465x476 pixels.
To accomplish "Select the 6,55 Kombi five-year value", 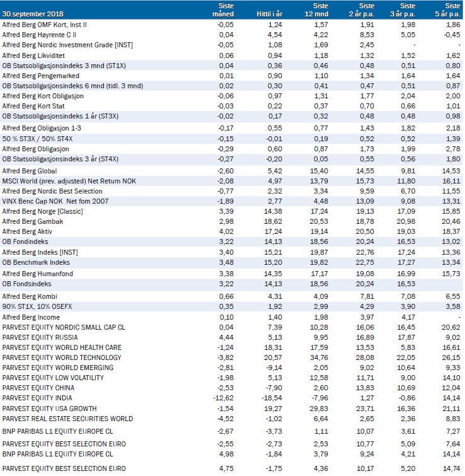I will tap(453, 296).
